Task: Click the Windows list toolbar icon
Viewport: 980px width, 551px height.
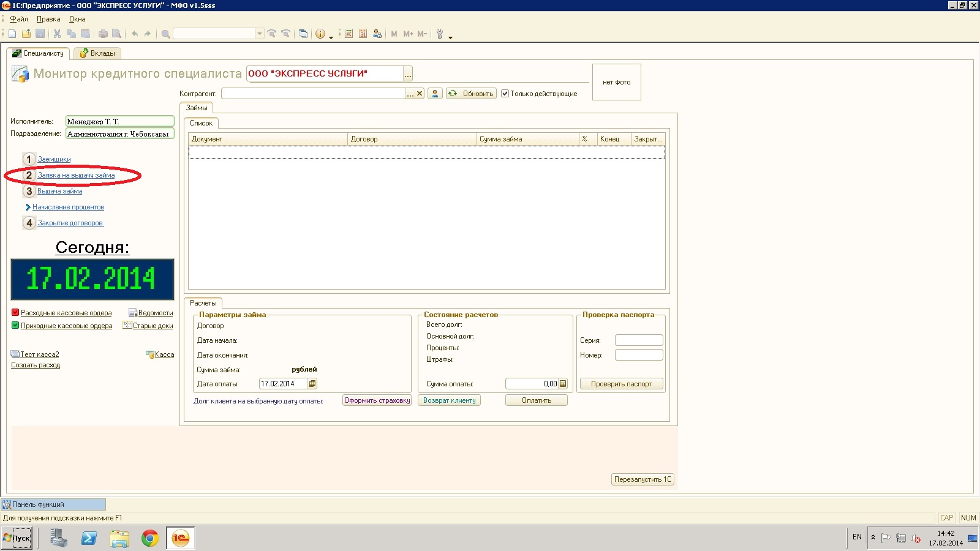Action: (x=303, y=34)
